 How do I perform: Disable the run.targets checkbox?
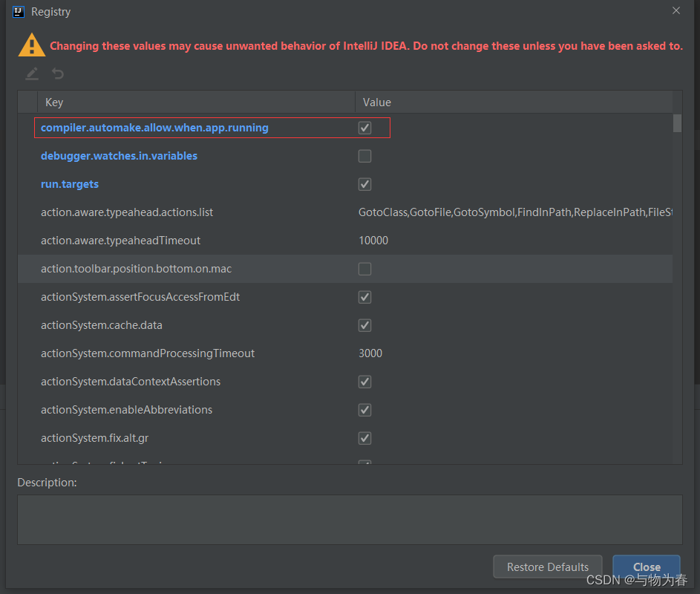click(x=364, y=183)
